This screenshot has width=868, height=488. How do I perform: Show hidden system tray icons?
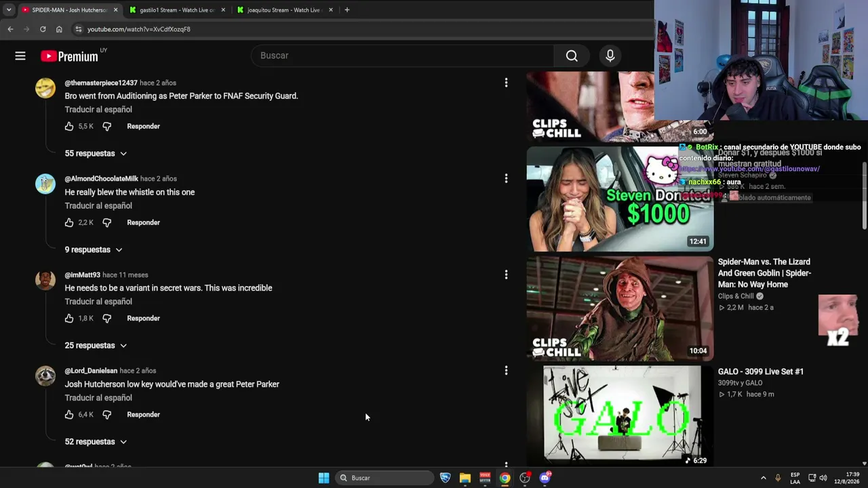(x=763, y=478)
